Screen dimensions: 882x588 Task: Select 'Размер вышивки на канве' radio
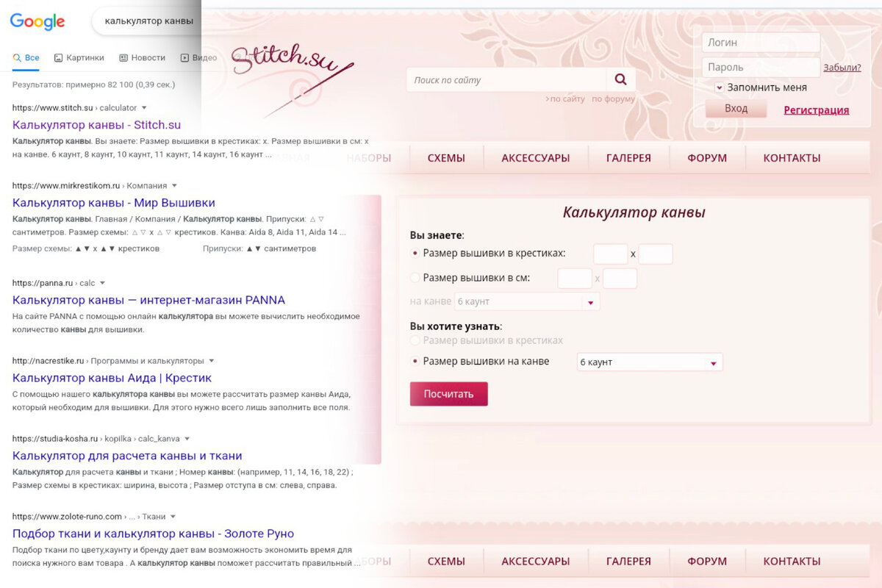click(415, 362)
